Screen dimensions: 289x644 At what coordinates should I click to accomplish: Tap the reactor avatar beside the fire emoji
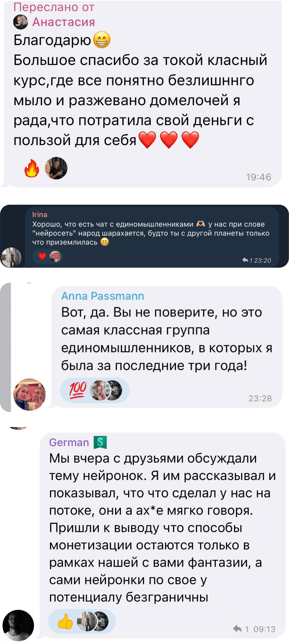[x=56, y=168]
